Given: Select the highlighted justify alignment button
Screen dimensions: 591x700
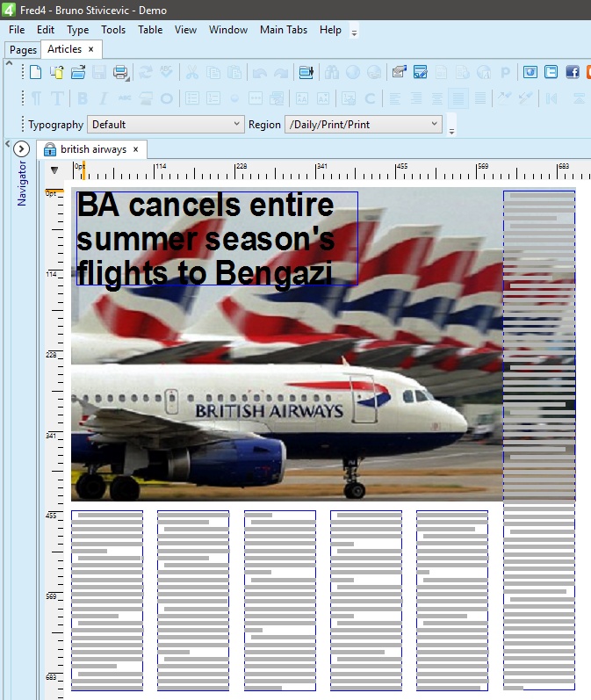Looking at the screenshot, I should point(458,98).
